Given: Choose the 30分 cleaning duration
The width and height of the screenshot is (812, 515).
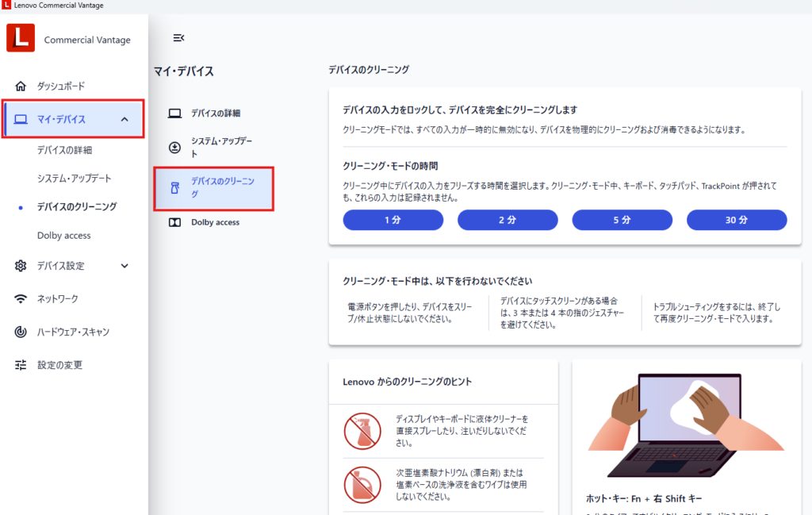Looking at the screenshot, I should pos(736,220).
